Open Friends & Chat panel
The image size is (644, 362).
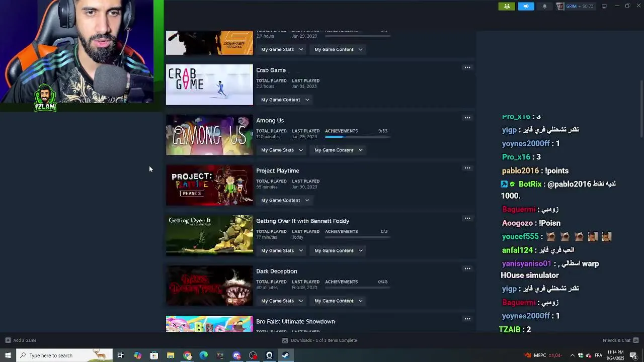pos(621,340)
